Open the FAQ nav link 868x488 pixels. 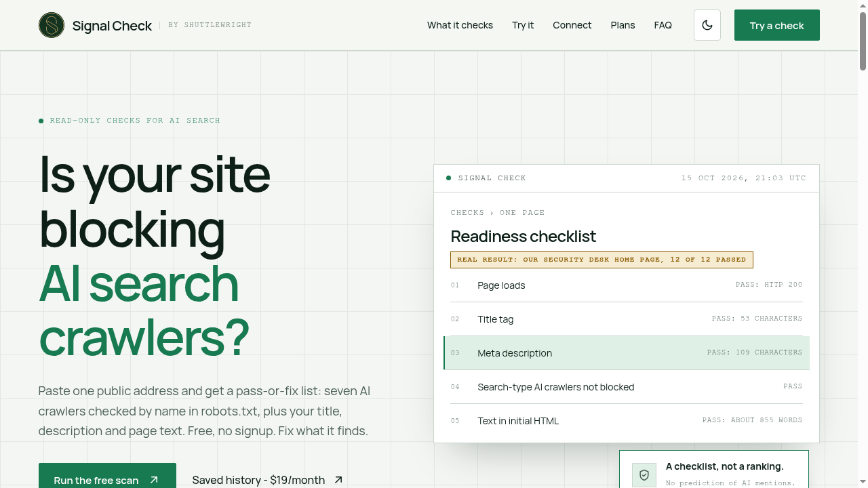[x=663, y=25]
